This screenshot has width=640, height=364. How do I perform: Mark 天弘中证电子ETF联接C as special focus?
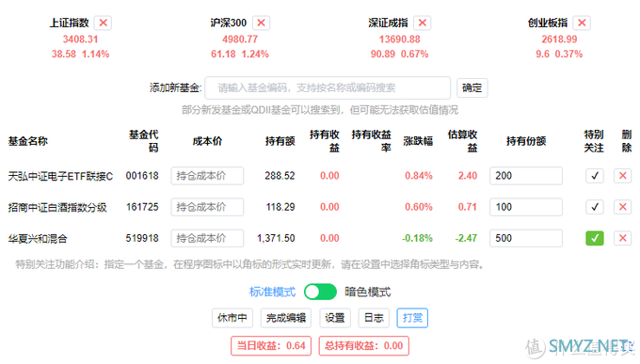(595, 176)
